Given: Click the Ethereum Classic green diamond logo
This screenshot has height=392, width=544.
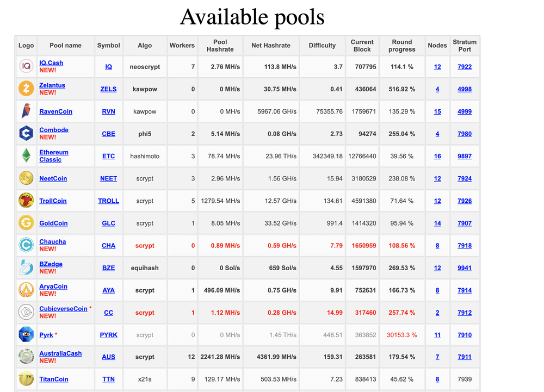Looking at the screenshot, I should (26, 155).
